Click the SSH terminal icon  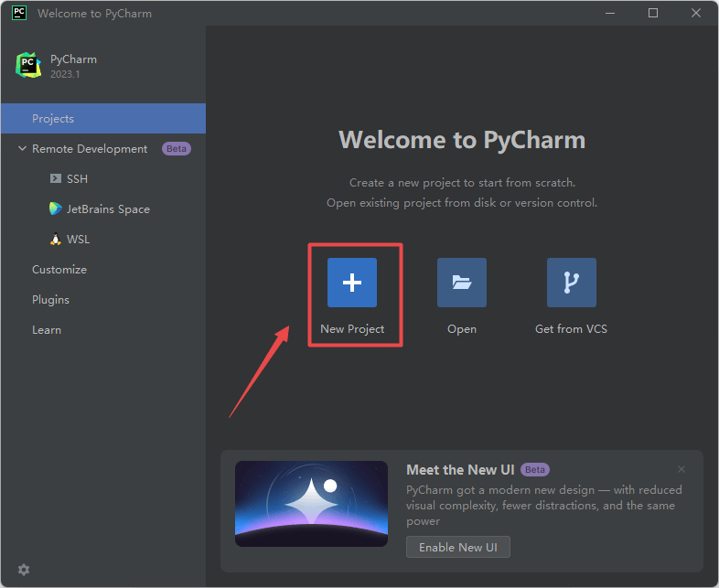click(x=56, y=179)
